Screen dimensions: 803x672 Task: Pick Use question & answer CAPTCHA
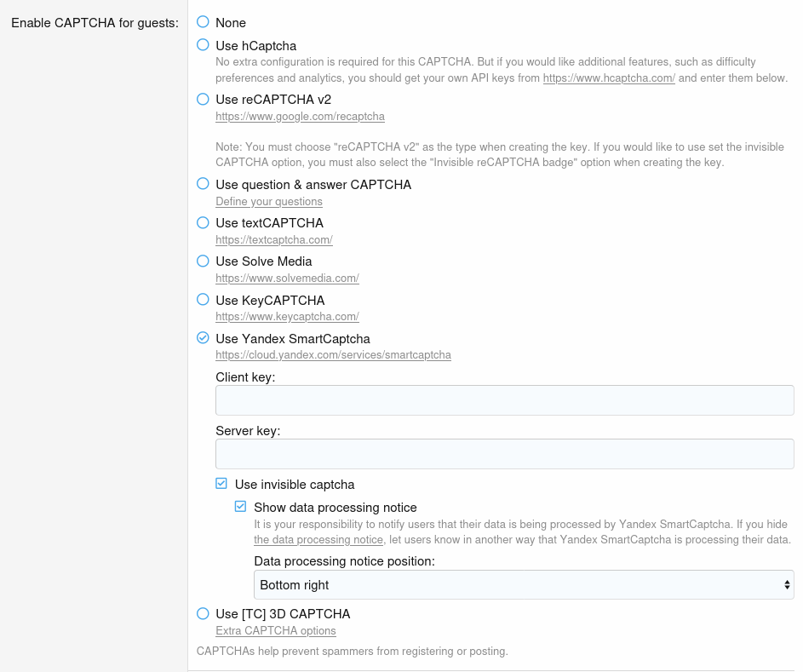(203, 184)
